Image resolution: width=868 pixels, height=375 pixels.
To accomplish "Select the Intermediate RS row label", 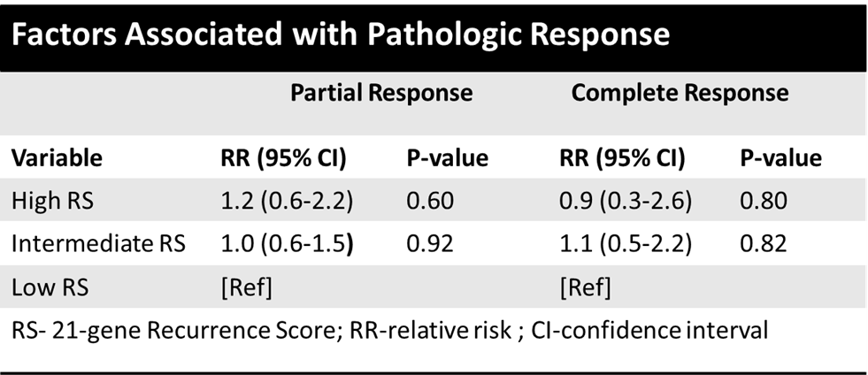I will (98, 244).
